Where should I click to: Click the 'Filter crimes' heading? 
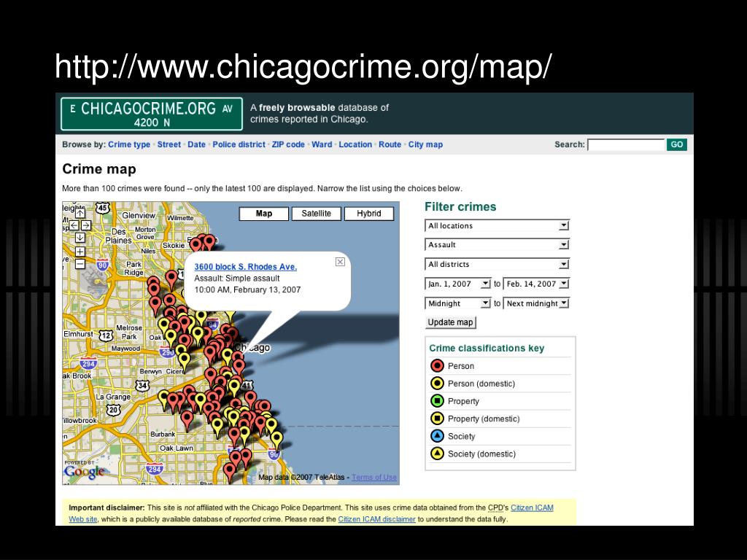[460, 206]
